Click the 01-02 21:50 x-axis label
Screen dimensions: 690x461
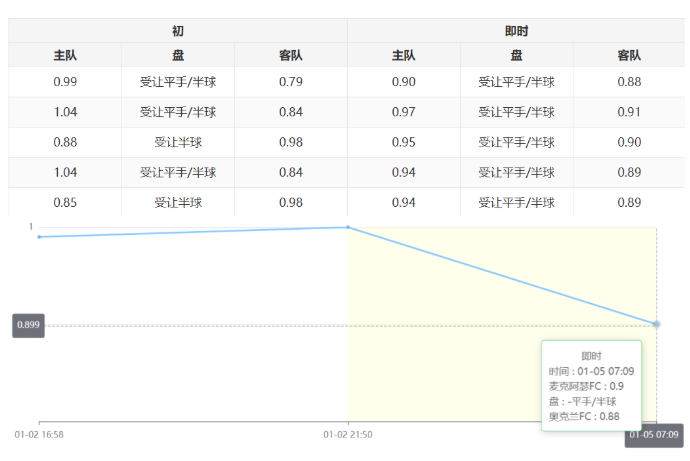tap(348, 435)
